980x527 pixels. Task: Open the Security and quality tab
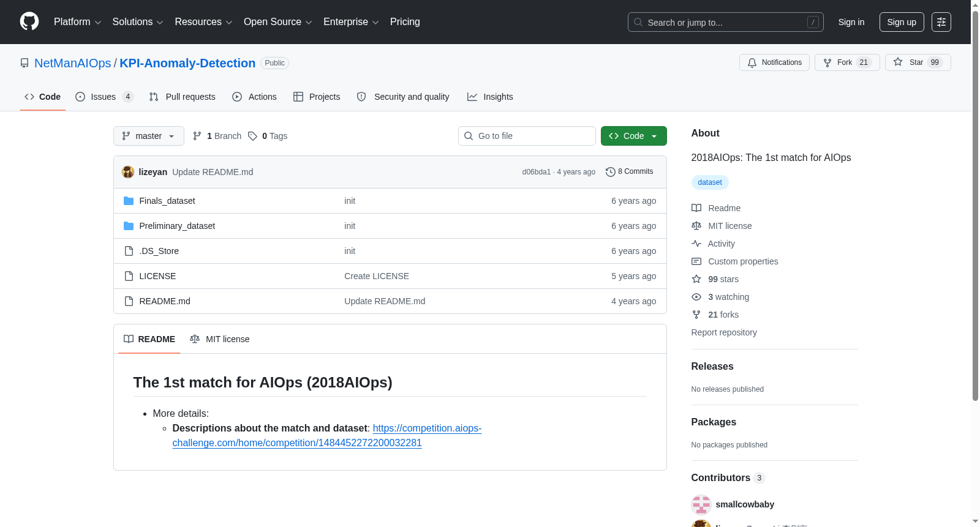[x=403, y=97]
